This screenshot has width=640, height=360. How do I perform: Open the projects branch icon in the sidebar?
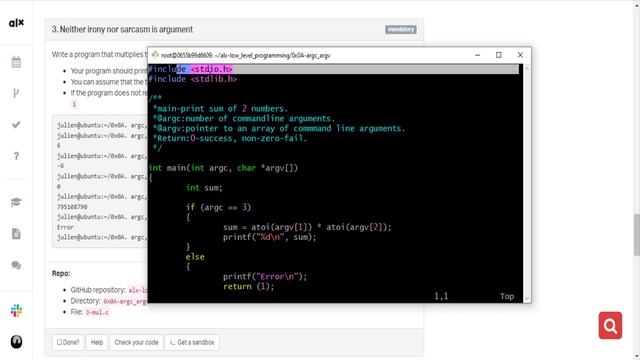[x=16, y=93]
